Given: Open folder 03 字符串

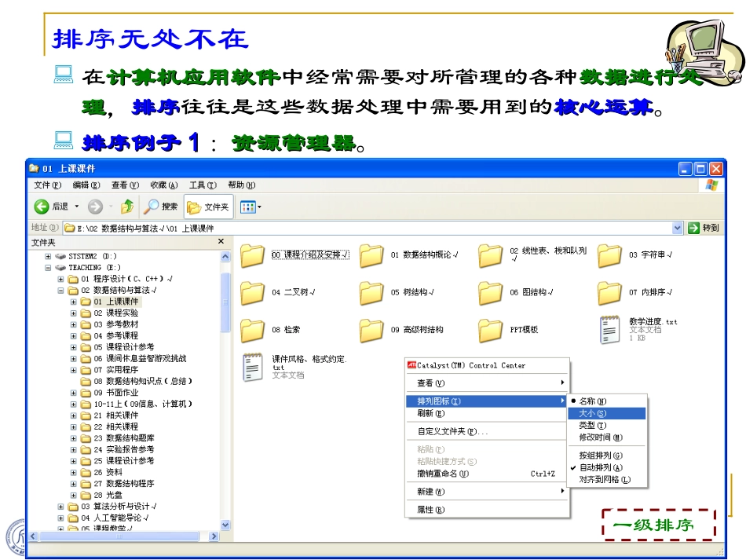Looking at the screenshot, I should (x=609, y=255).
